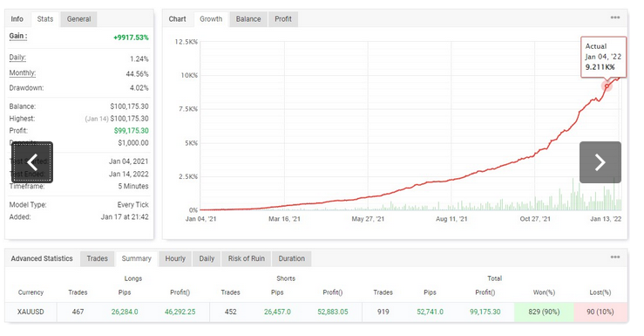
Task: Open the Duration tab
Action: pyautogui.click(x=292, y=258)
